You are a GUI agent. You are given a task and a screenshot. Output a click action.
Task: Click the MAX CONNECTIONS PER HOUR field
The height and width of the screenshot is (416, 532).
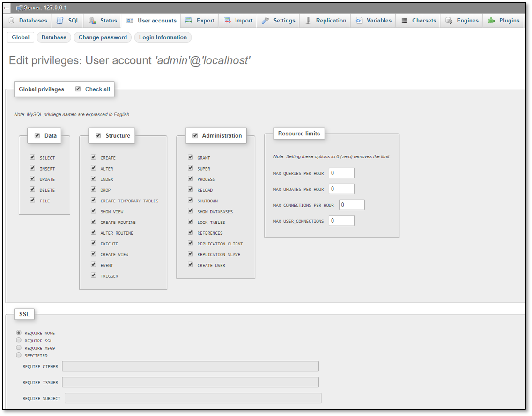[352, 205]
